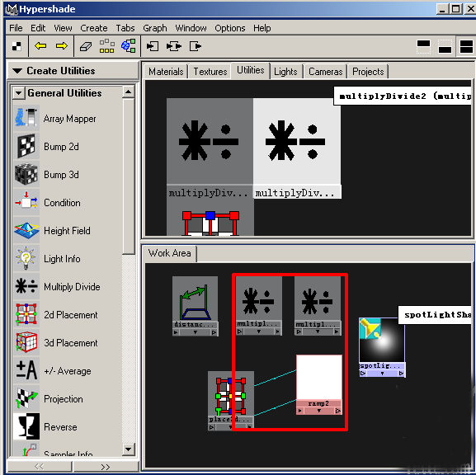Click the >> button below utilities list
This screenshot has width=476, height=475.
click(x=105, y=467)
